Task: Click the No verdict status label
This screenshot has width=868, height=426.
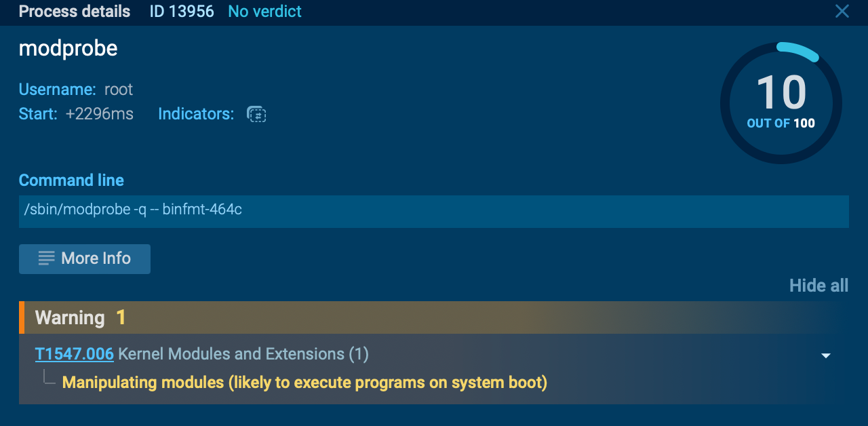Action: [x=264, y=12]
